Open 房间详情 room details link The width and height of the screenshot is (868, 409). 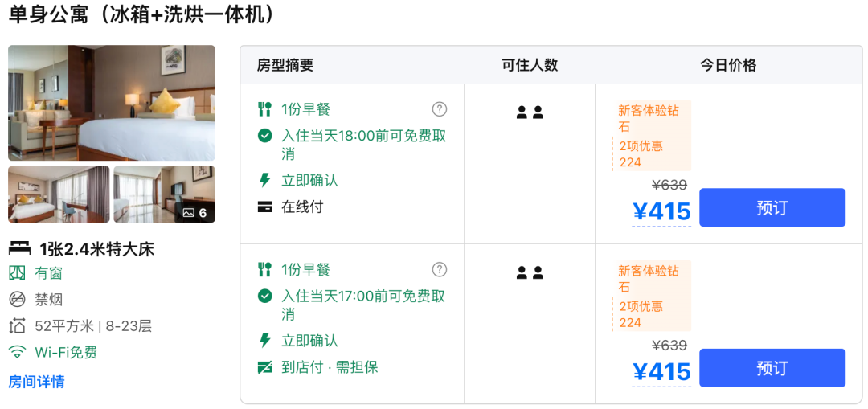tap(36, 382)
